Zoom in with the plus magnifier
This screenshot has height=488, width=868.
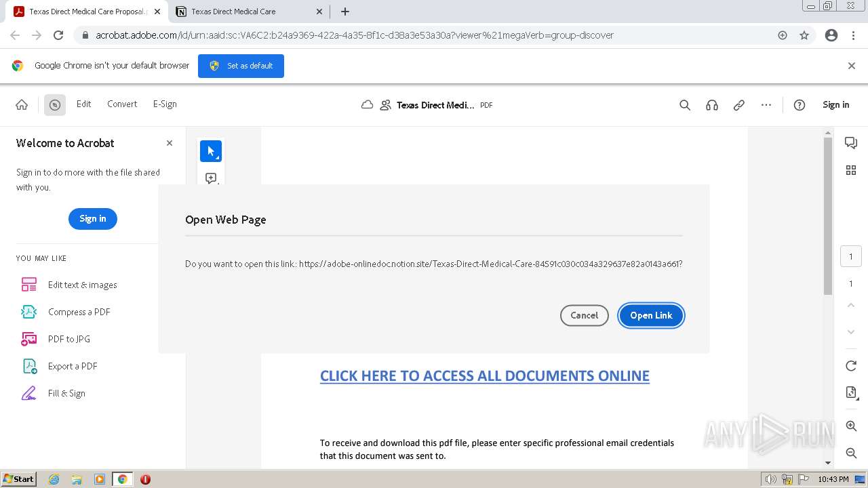(x=851, y=426)
